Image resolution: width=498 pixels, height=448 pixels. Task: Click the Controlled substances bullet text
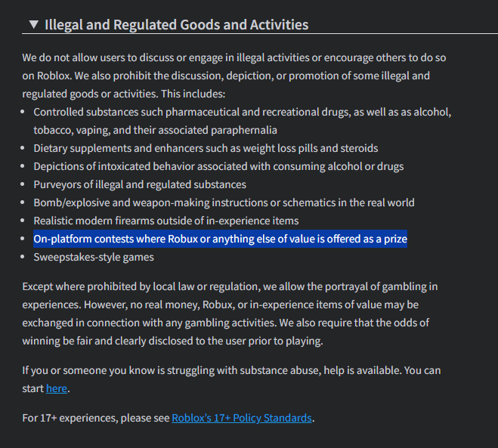[x=243, y=121]
